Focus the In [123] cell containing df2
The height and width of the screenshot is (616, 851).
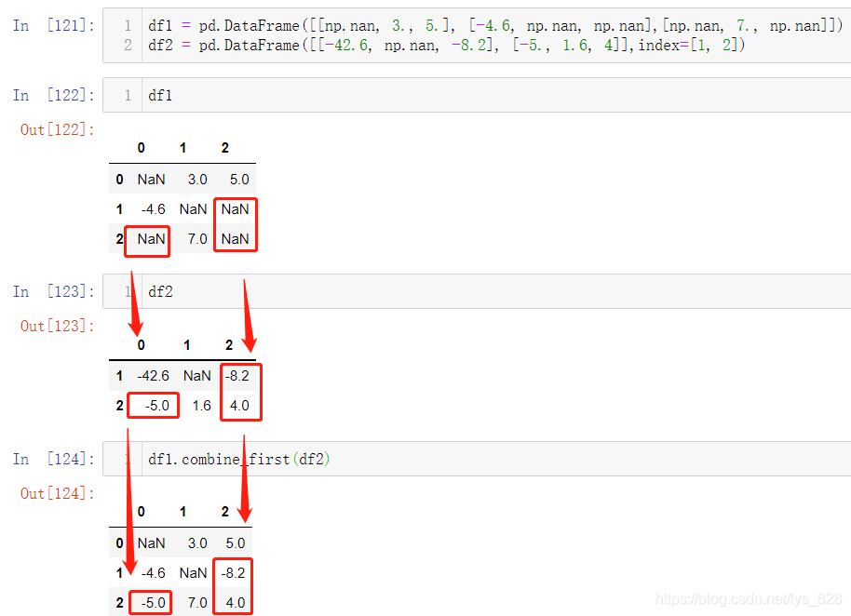[477, 292]
